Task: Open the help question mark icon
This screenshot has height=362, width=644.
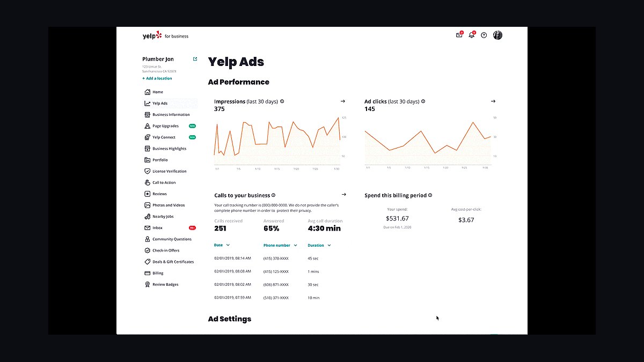Action: (484, 35)
